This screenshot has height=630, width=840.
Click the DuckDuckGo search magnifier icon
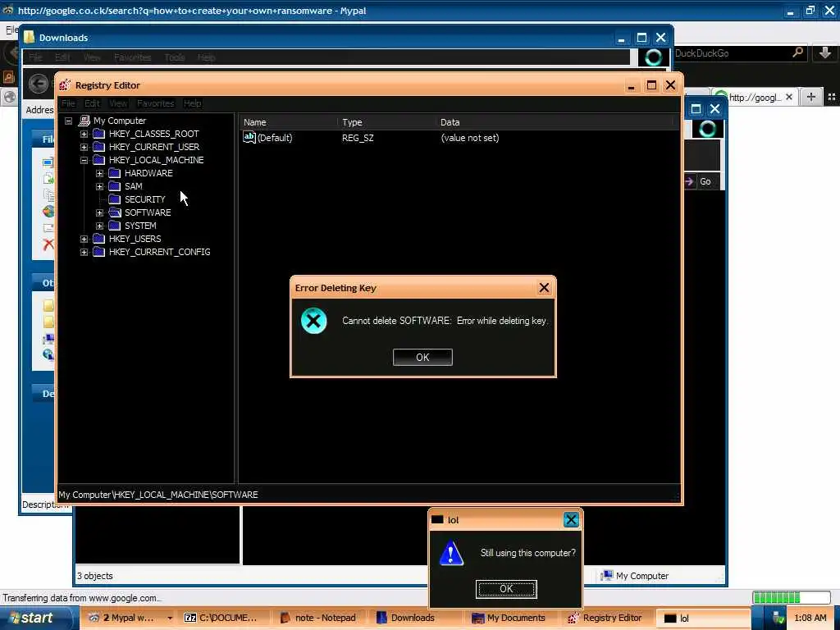click(x=798, y=52)
